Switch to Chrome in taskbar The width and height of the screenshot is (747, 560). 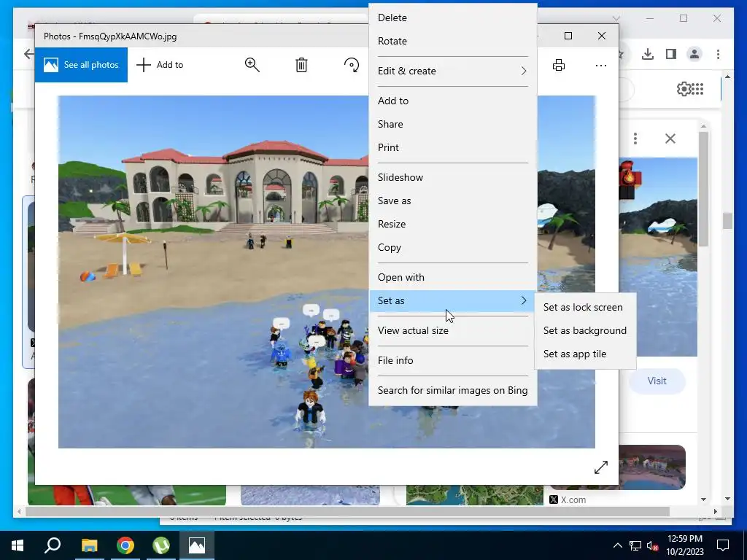[125, 545]
